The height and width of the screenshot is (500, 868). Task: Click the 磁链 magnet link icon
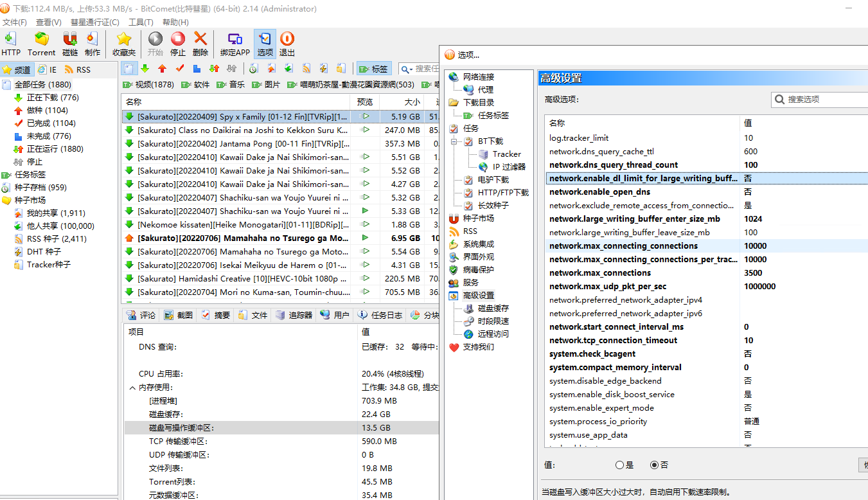(x=70, y=44)
